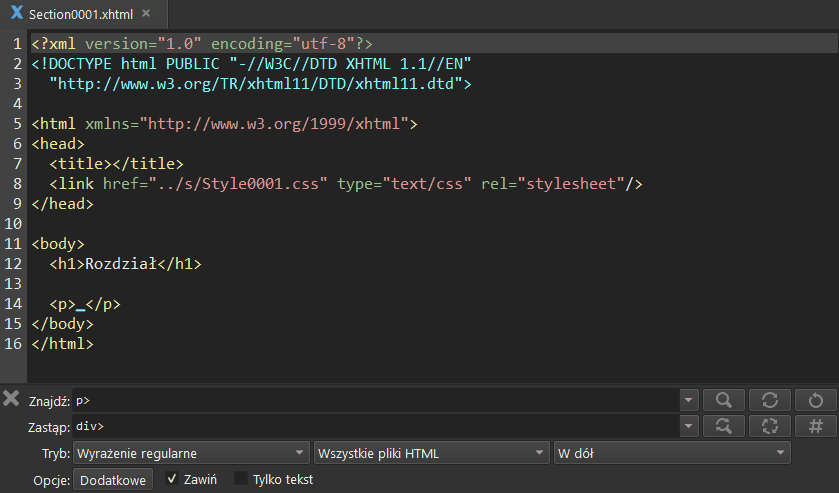Expand the Znajdź history dropdown arrow

[688, 400]
